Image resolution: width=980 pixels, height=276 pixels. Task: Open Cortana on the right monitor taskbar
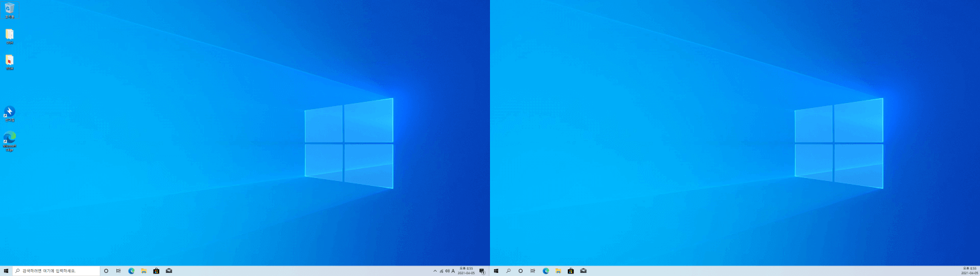(x=521, y=270)
